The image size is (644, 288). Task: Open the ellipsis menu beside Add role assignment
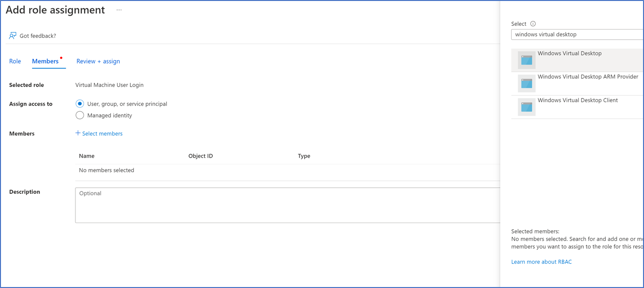(119, 10)
